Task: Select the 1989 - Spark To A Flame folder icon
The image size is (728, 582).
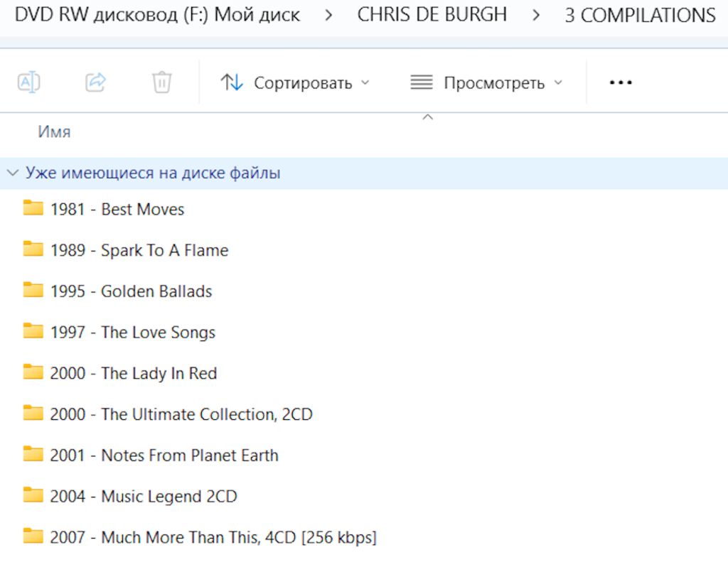Action: [x=33, y=249]
